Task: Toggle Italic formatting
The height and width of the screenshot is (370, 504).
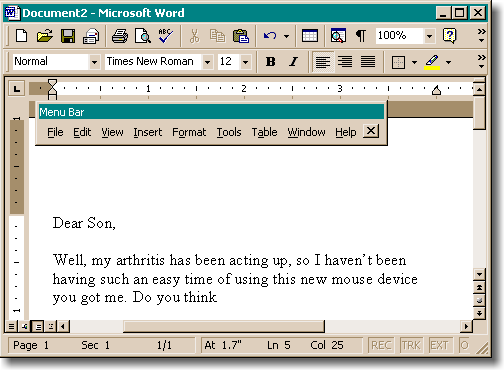Action: point(293,62)
